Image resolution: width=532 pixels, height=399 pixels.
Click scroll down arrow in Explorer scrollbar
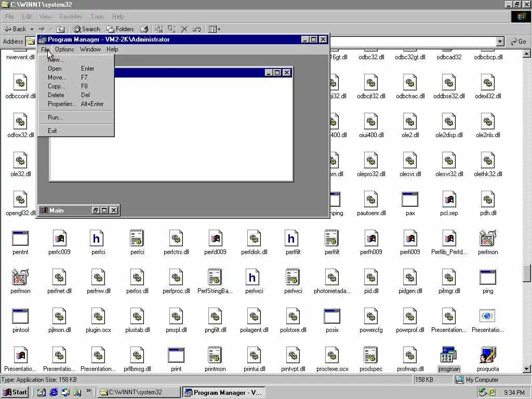(x=527, y=368)
